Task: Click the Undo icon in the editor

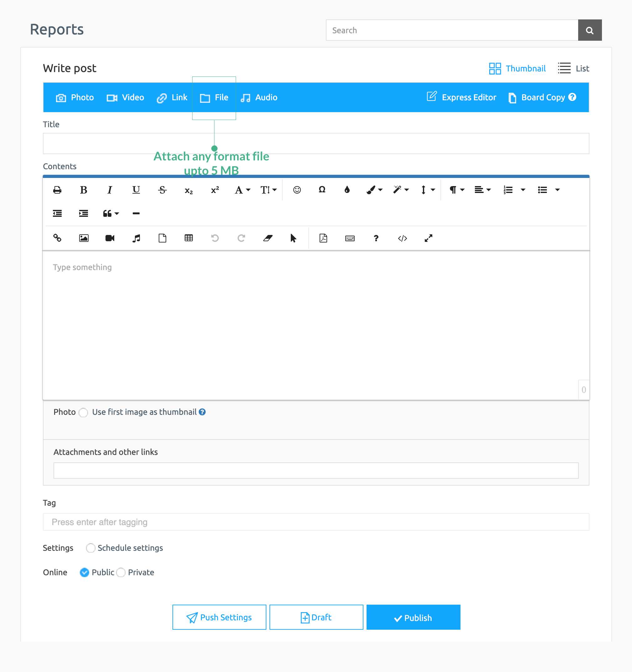Action: (x=215, y=238)
